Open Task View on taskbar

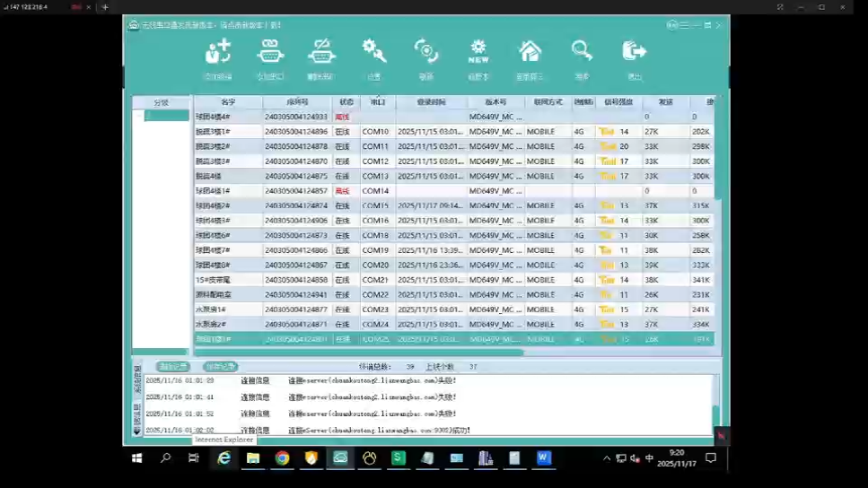pos(194,458)
